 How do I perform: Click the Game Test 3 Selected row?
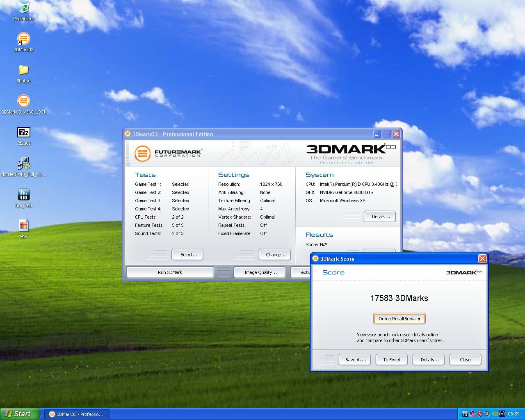tap(162, 201)
